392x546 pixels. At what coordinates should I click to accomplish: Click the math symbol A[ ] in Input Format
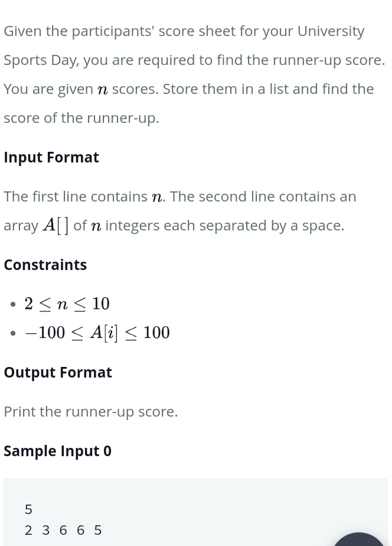[55, 226]
